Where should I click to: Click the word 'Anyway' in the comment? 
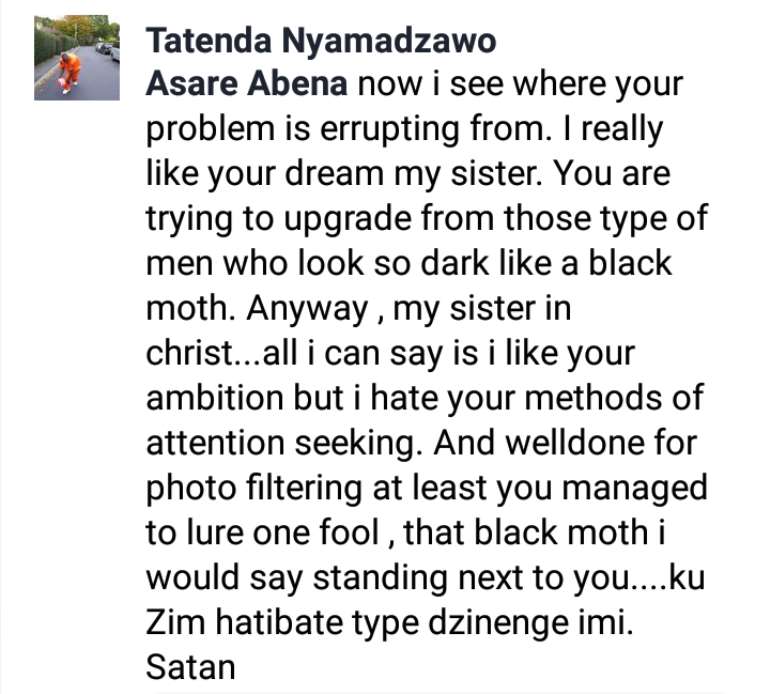(307, 310)
